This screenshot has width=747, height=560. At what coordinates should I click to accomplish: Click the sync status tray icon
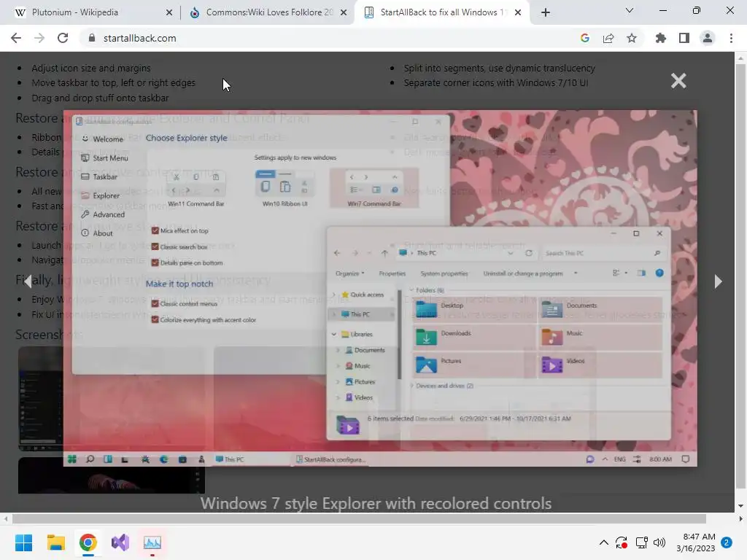coord(622,542)
